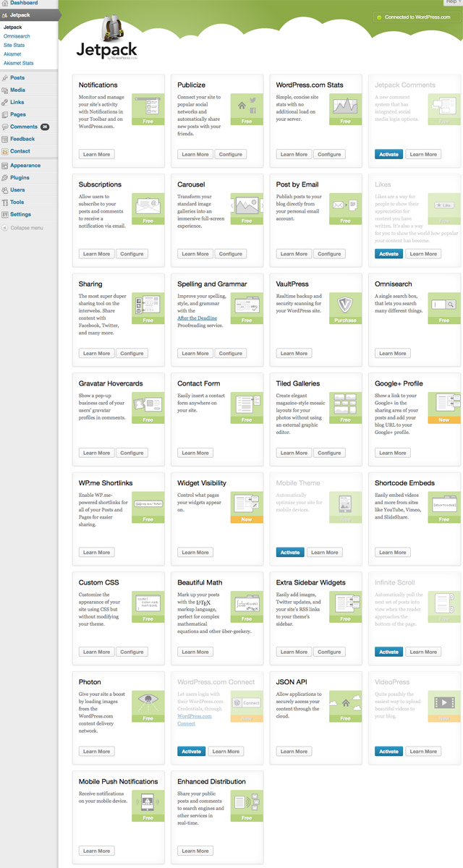Collapse the admin sidebar menu
Image resolution: width=463 pixels, height=868 pixels.
point(22,228)
